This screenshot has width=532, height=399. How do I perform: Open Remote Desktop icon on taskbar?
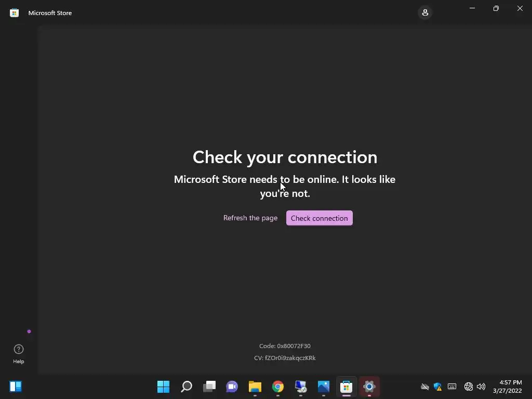coord(301,386)
